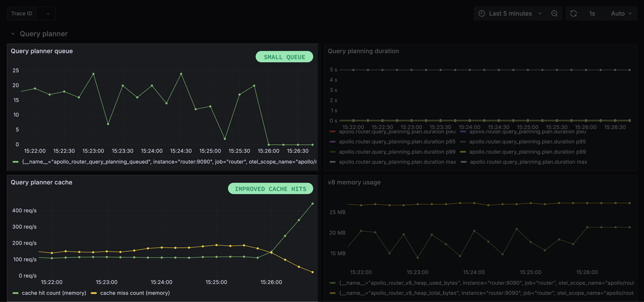Toggle the p95 duration series with purple marker

pos(397,142)
